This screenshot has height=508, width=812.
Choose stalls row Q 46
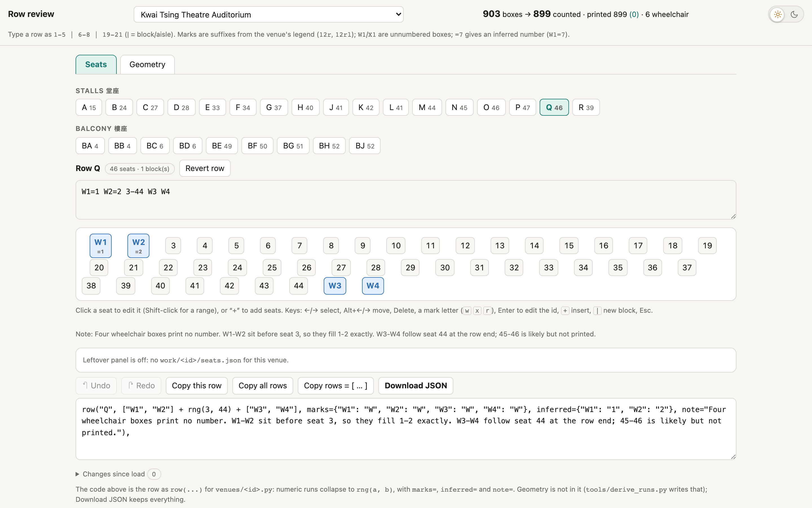coord(554,108)
